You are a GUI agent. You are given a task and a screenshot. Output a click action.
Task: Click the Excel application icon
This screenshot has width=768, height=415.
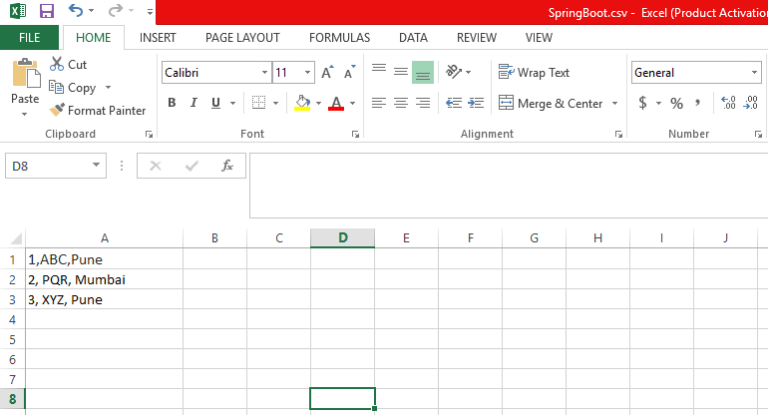[18, 11]
